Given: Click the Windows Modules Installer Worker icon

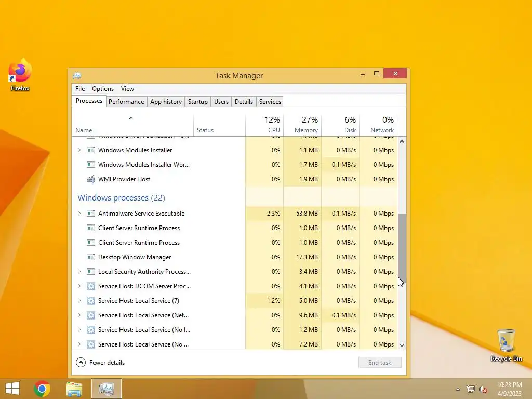Looking at the screenshot, I should pos(90,165).
